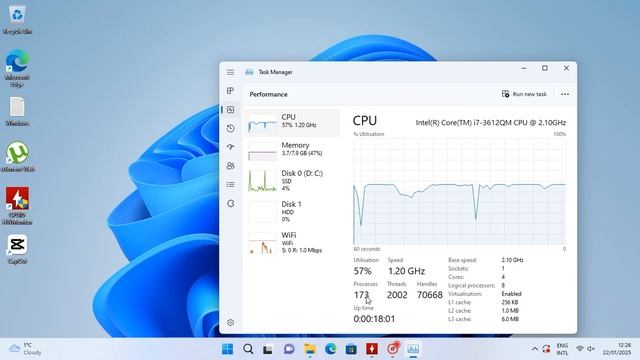This screenshot has width=640, height=360.
Task: Click the Virtualisation Enabled value
Action: click(511, 294)
